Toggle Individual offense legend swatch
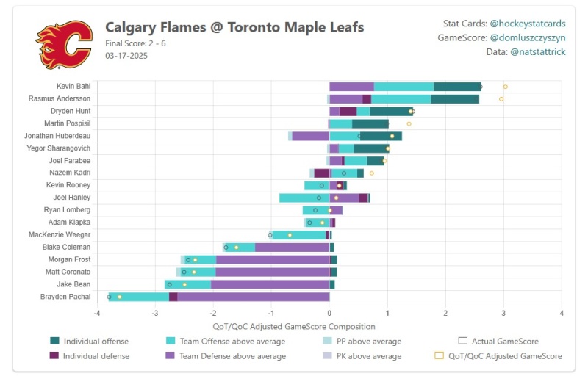Viewport: 588px width, 379px height. pyautogui.click(x=54, y=342)
